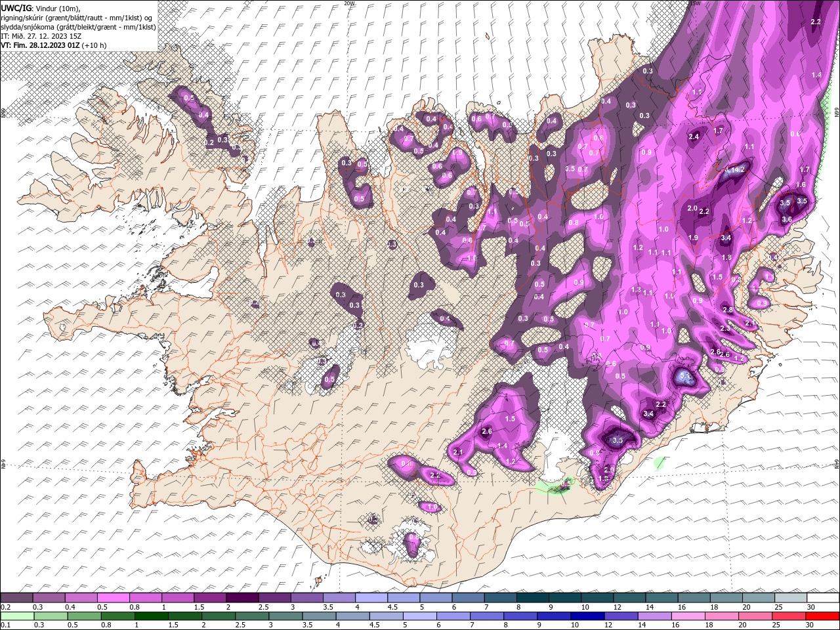Click the 2.1 value in the southern snow patch
The image size is (840, 630).
click(x=458, y=452)
